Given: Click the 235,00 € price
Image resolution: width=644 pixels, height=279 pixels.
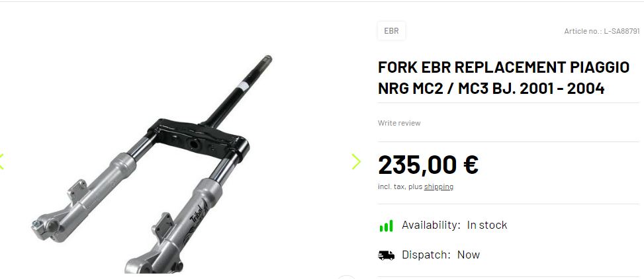Looking at the screenshot, I should tap(428, 165).
